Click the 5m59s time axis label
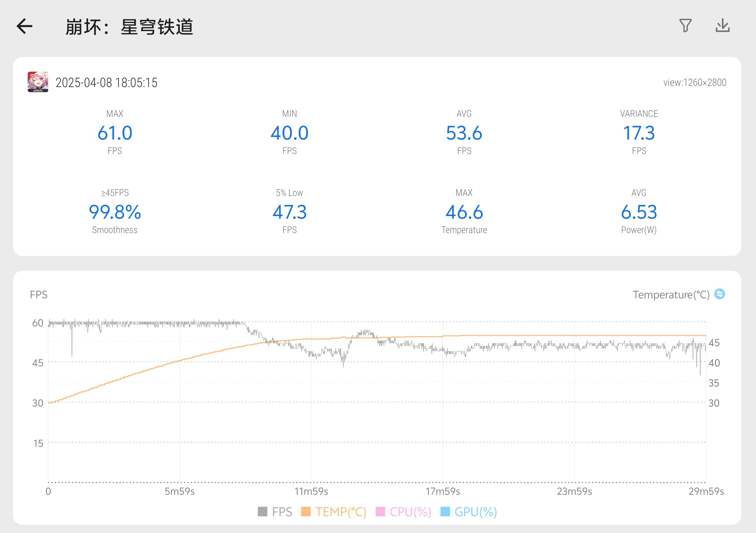The image size is (756, 533). point(180,491)
